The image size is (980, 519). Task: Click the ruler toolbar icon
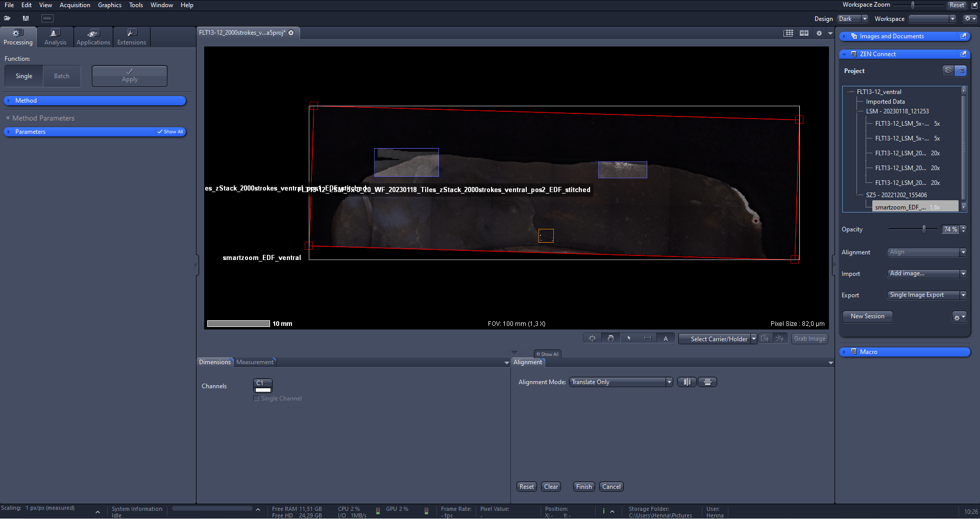click(47, 18)
